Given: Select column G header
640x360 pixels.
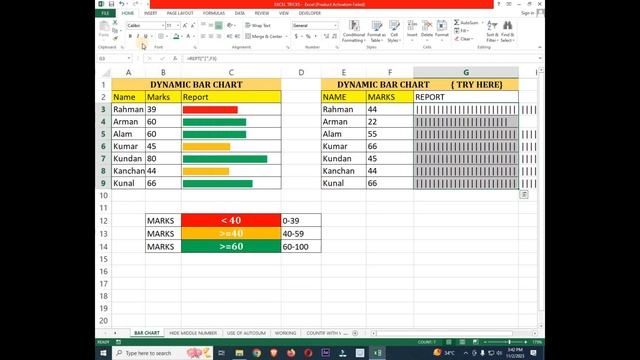Looking at the screenshot, I should pyautogui.click(x=466, y=72).
